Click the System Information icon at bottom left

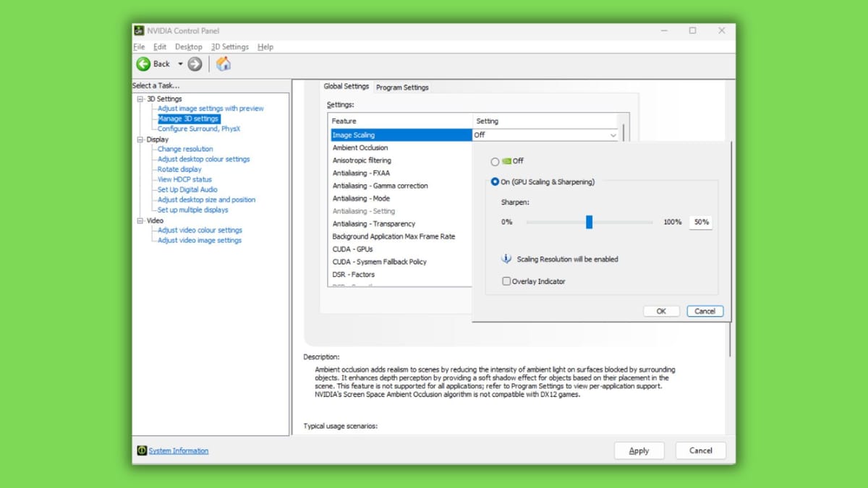141,450
